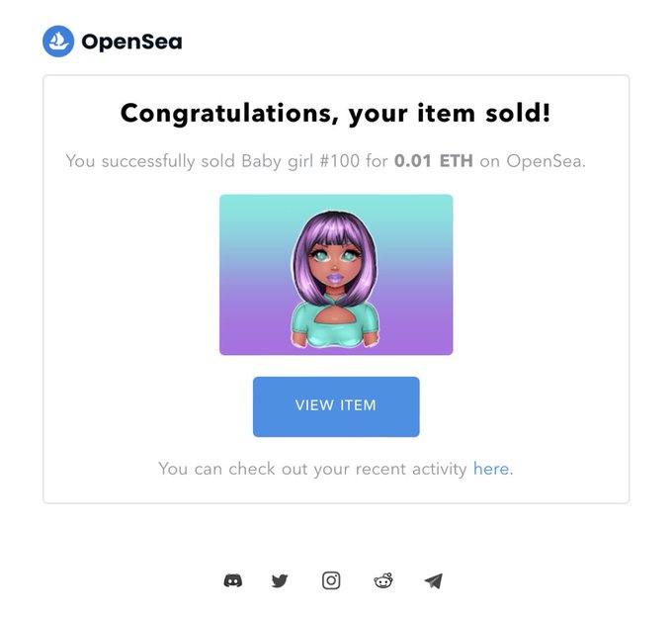Open the Twitter bird icon
Viewport: 672px width, 617px height.
pyautogui.click(x=280, y=581)
